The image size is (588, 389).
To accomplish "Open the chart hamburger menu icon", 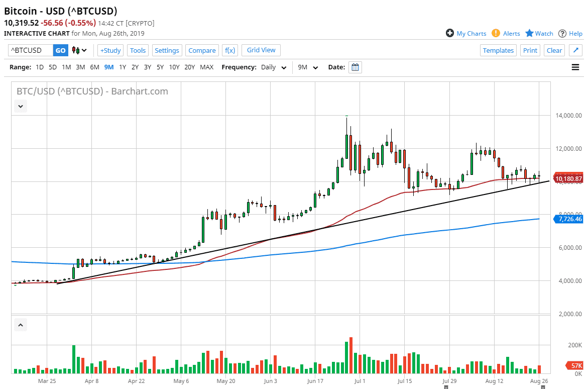I will click(575, 66).
